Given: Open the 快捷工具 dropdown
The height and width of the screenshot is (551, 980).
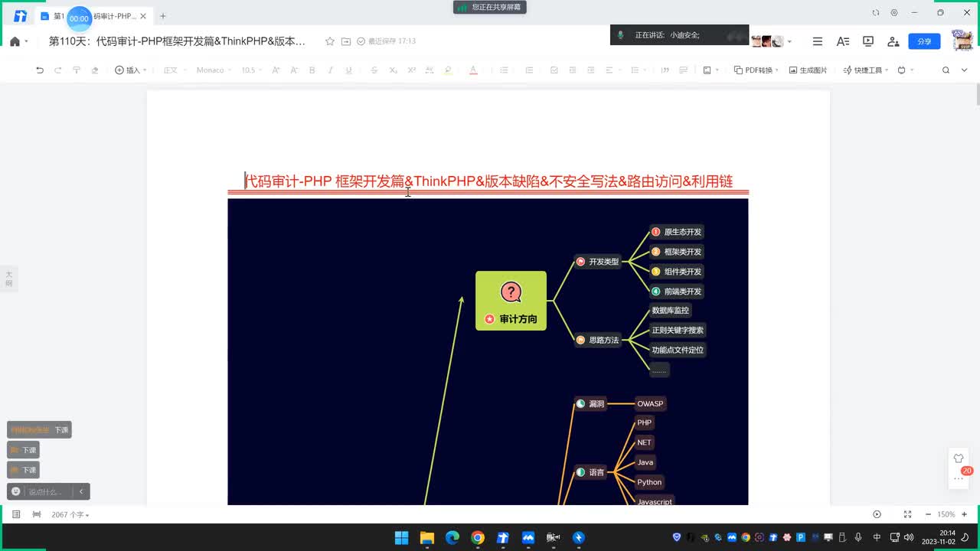Looking at the screenshot, I should tap(866, 70).
